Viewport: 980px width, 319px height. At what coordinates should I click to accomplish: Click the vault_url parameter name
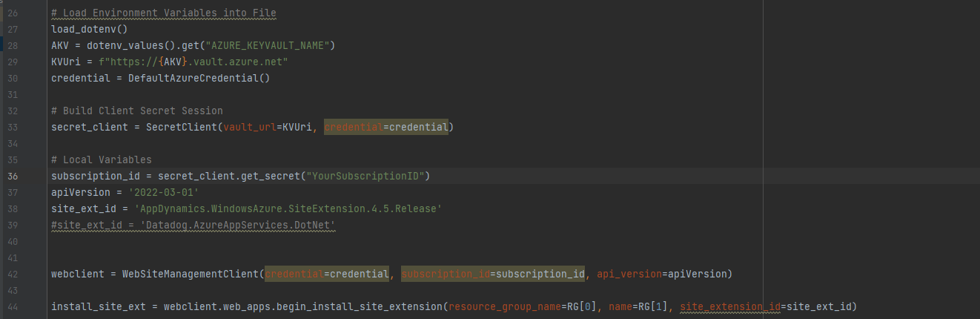250,127
